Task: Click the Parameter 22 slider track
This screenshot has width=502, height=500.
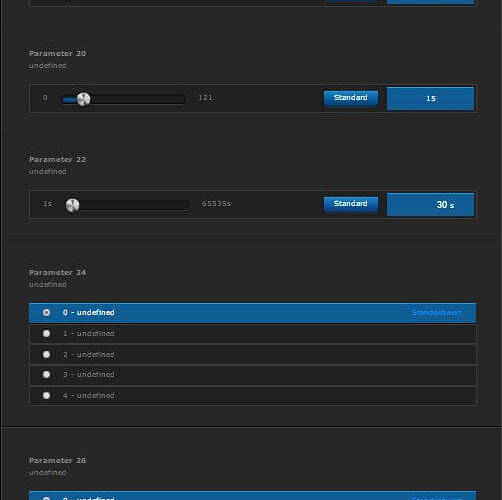Action: [x=127, y=205]
